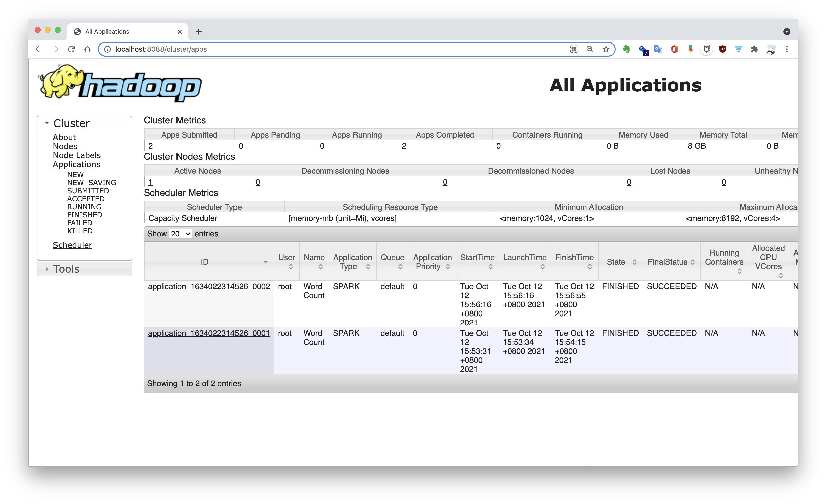Open a new browser tab
This screenshot has height=504, width=826.
199,32
